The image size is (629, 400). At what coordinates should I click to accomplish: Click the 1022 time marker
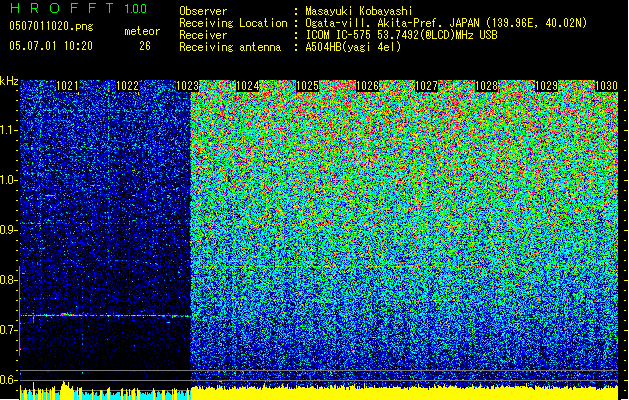pyautogui.click(x=127, y=86)
